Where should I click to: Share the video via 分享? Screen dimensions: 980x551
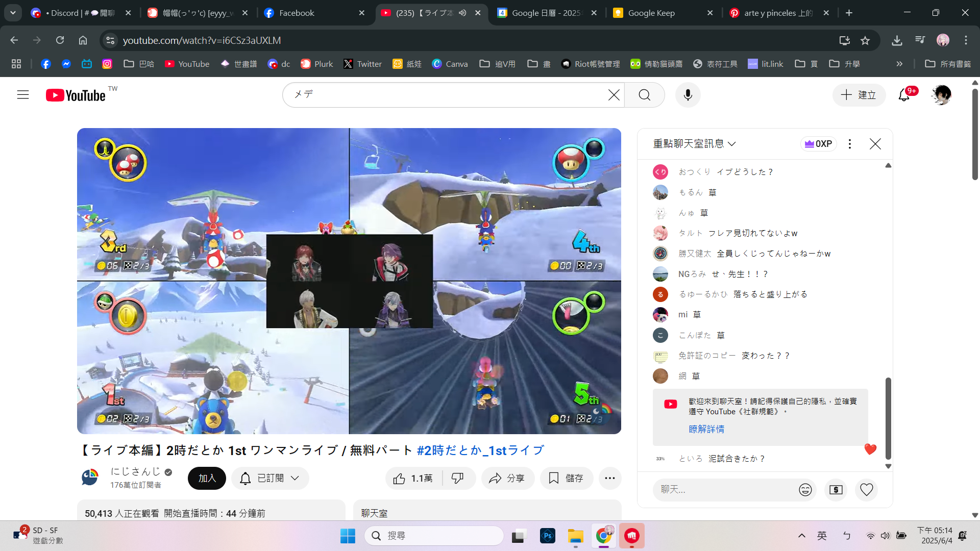point(507,478)
